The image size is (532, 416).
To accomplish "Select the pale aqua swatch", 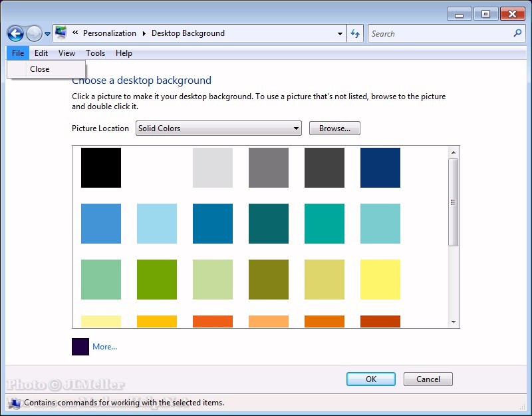I will 380,224.
